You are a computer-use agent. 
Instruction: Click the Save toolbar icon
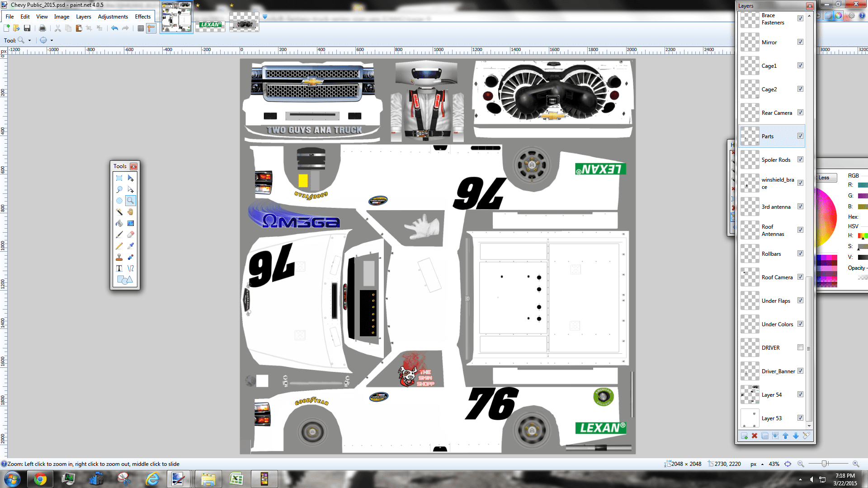(27, 28)
